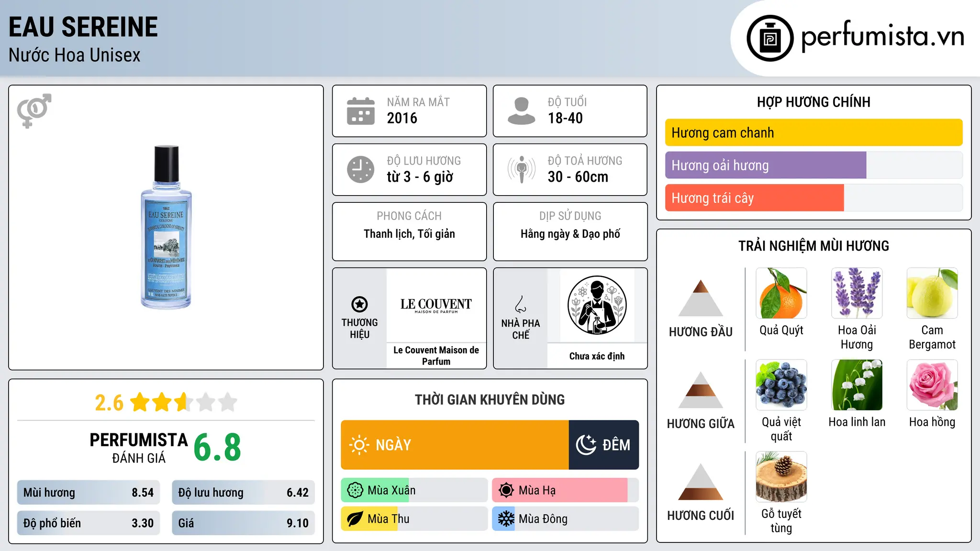Click the Le Couvent brand logo

point(436,305)
